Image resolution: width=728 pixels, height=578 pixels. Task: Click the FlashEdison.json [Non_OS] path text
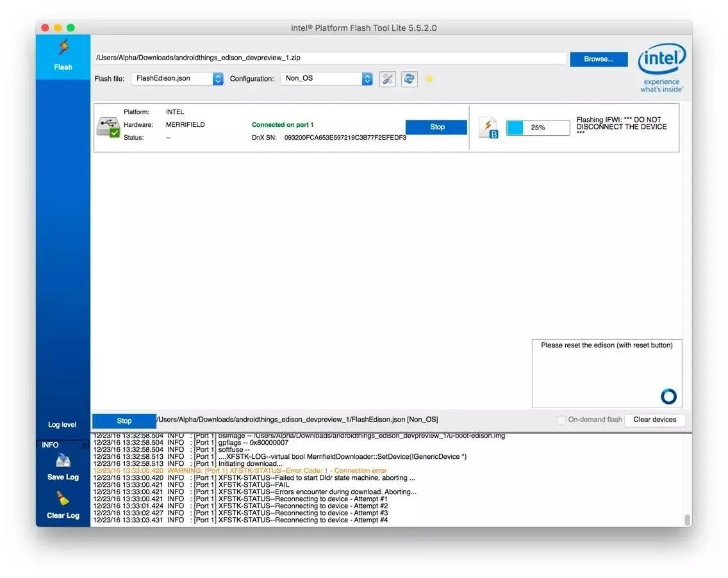point(297,420)
